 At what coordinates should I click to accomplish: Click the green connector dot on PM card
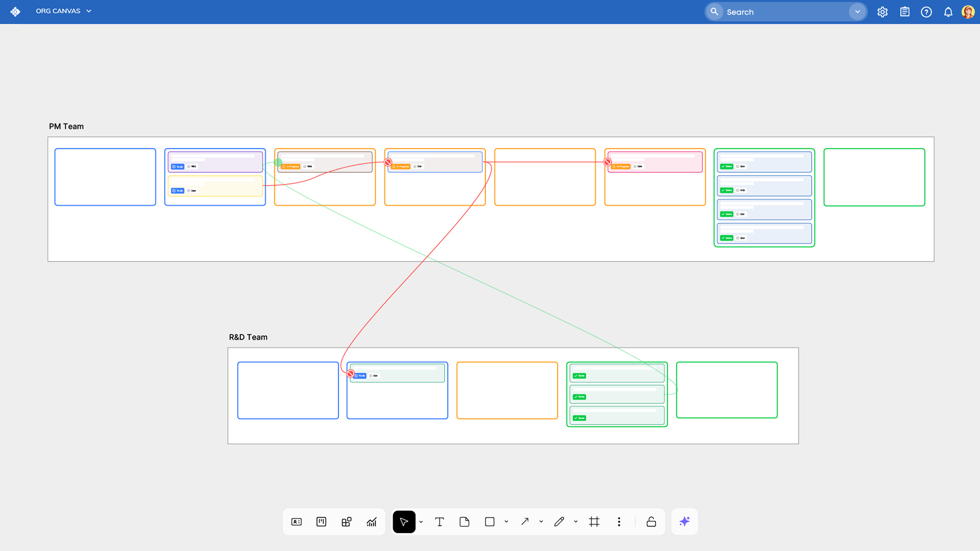278,162
